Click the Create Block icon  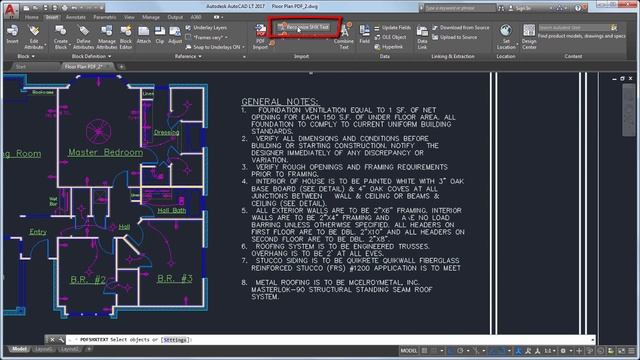[x=61, y=31]
